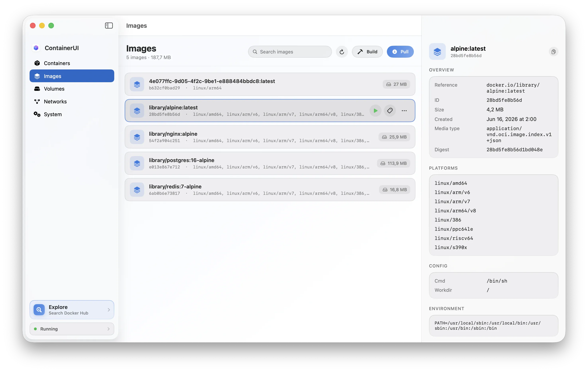Click the green Running status dot
The width and height of the screenshot is (588, 372).
pyautogui.click(x=35, y=329)
